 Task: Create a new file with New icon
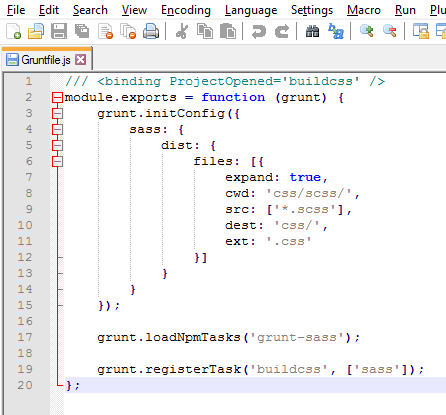[14, 31]
